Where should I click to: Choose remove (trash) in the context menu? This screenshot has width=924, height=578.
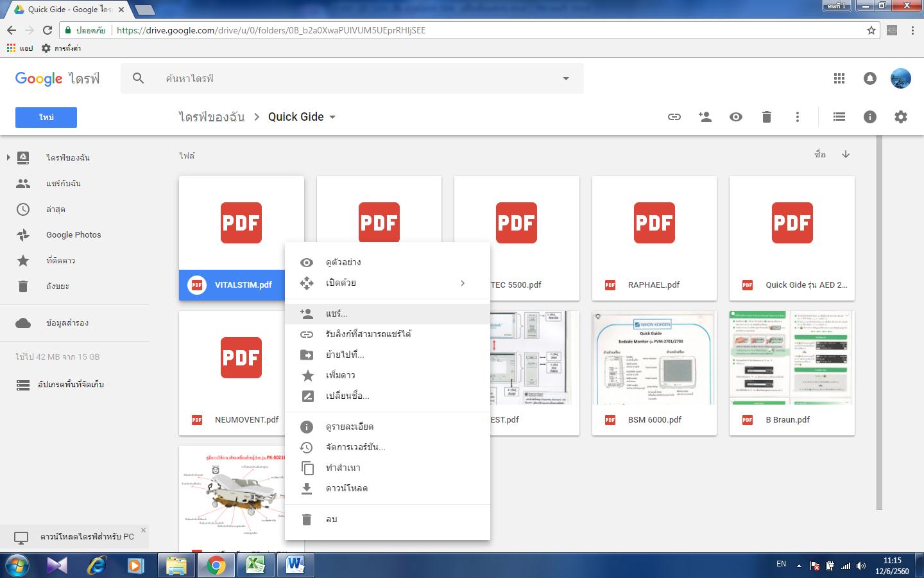pyautogui.click(x=388, y=519)
